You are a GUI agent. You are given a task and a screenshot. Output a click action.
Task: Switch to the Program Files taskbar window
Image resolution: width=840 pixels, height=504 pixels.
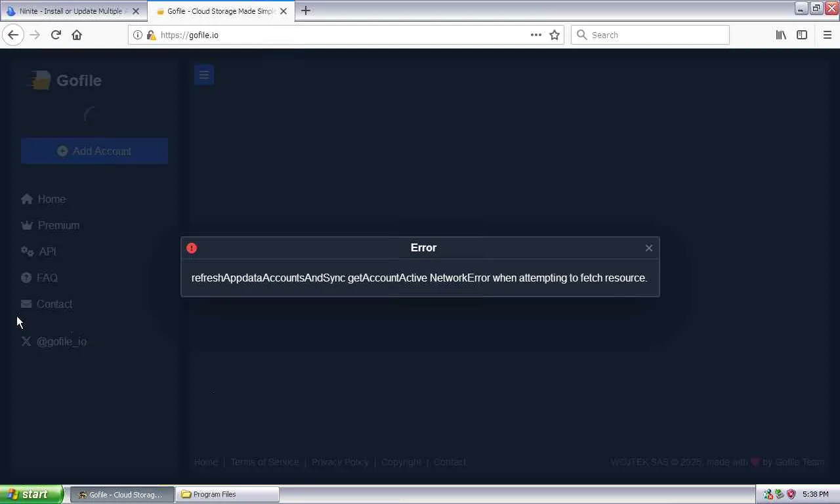tap(227, 494)
